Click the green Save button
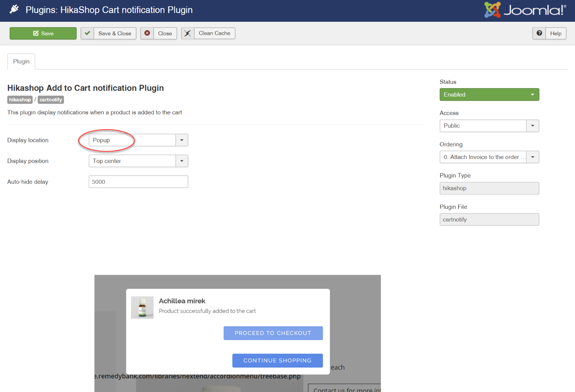 pyautogui.click(x=43, y=33)
